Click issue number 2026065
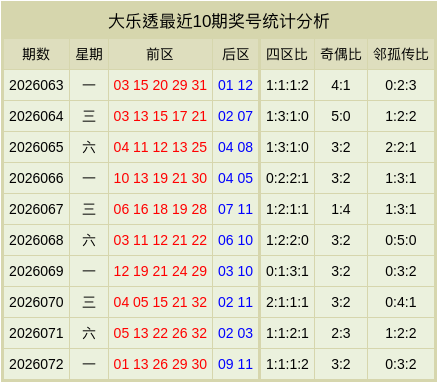 [36, 147]
